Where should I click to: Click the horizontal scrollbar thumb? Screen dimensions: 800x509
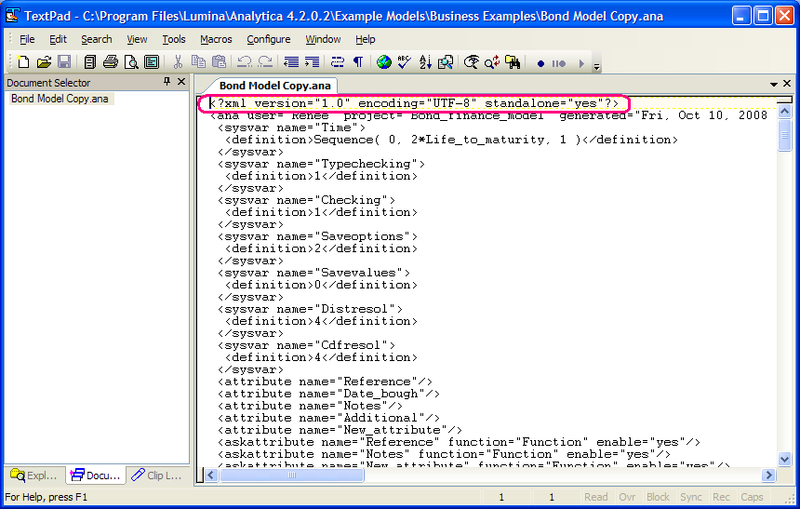coord(291,475)
